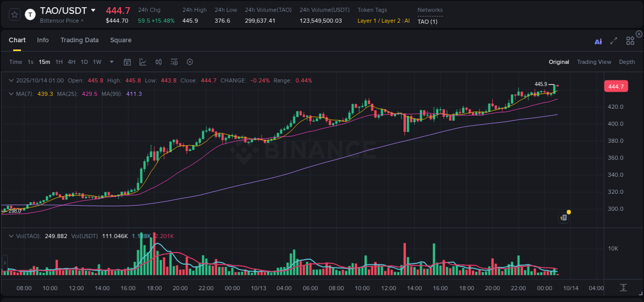Click the favorite star next to TAO/USDT

pos(14,14)
